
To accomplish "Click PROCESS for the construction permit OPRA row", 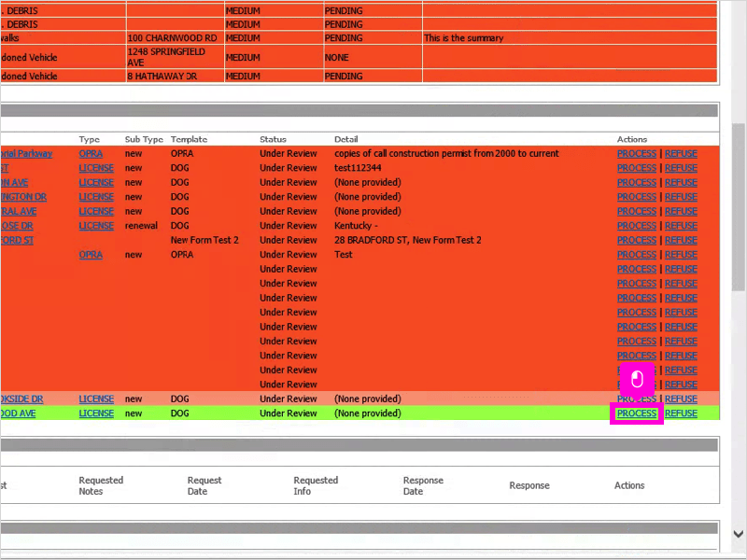I will tap(637, 154).
